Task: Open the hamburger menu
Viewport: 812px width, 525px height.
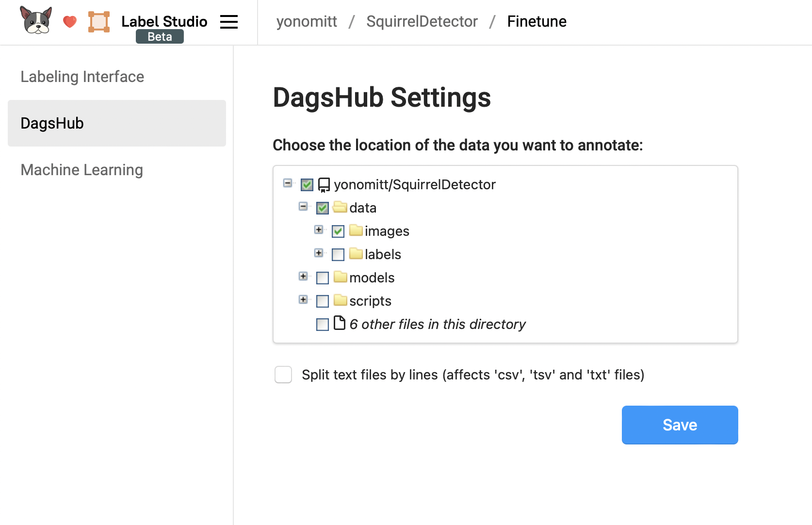Action: point(228,21)
